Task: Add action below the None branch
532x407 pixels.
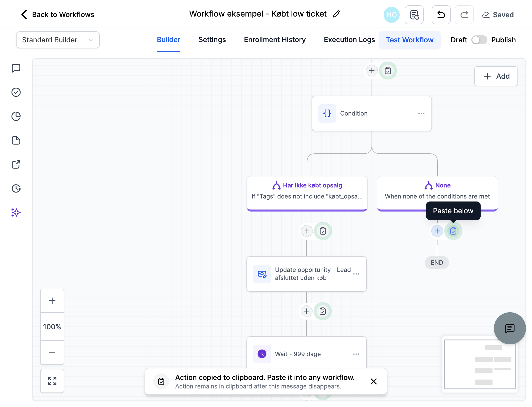Action: pos(437,231)
